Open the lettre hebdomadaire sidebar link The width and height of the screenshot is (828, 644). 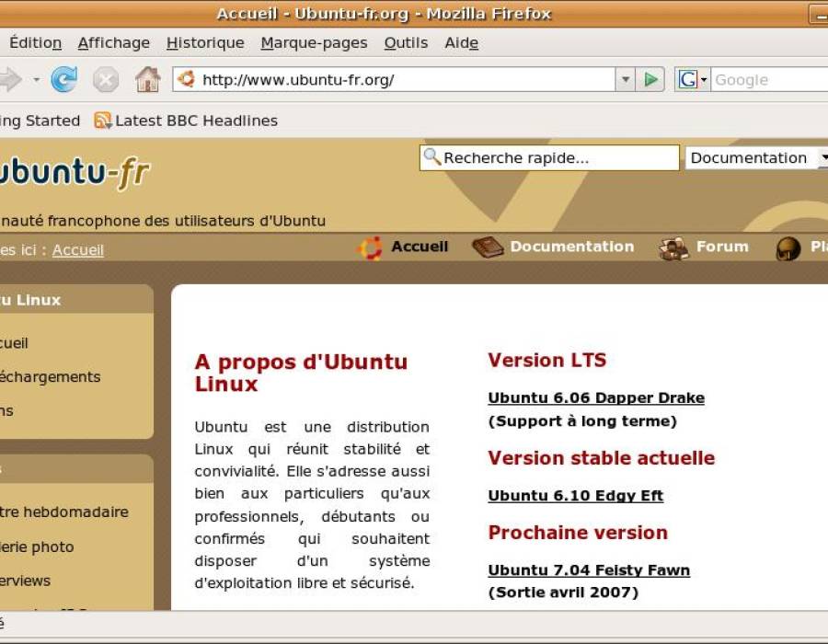pyautogui.click(x=63, y=512)
